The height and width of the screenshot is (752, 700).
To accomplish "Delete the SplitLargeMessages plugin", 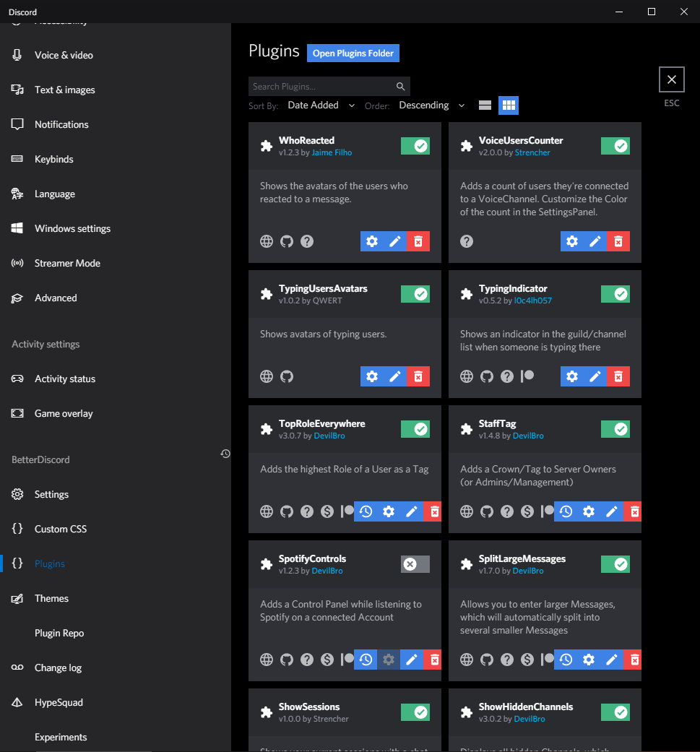I will [x=634, y=660].
